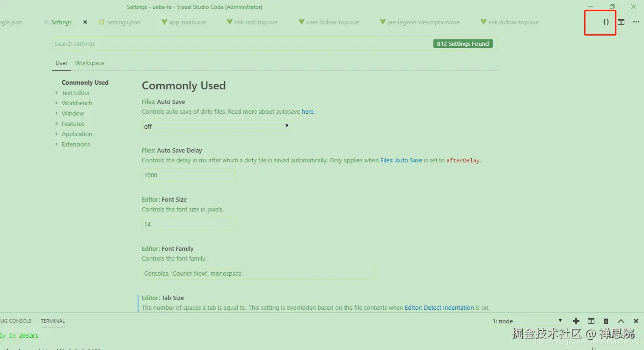Image resolution: width=644 pixels, height=350 pixels.
Task: Maximize the panel with chevron up icon
Action: tap(621, 321)
